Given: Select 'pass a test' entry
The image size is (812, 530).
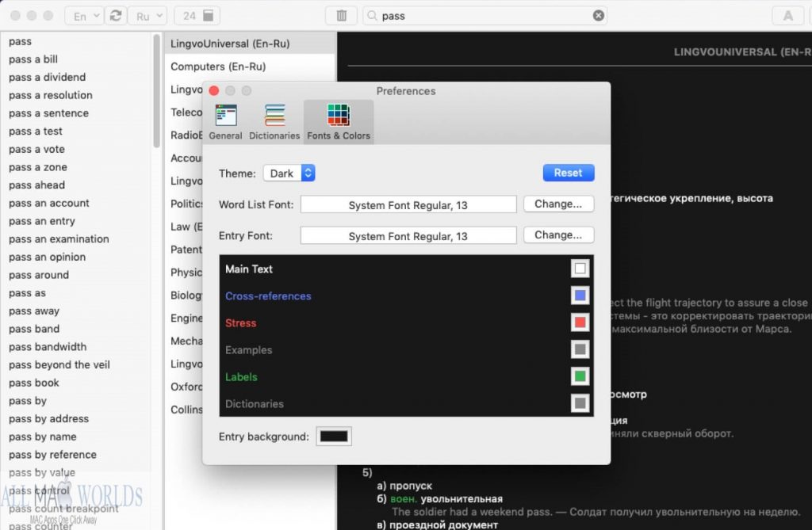Looking at the screenshot, I should (x=35, y=131).
